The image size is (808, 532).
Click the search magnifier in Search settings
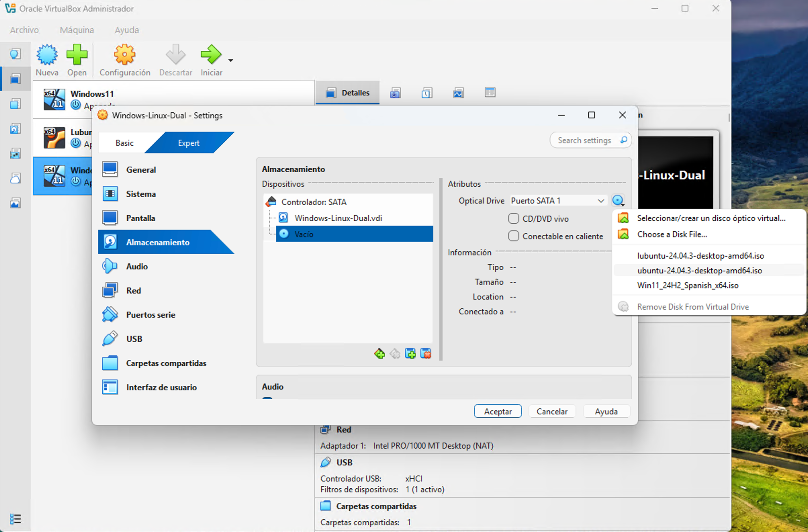click(x=624, y=140)
